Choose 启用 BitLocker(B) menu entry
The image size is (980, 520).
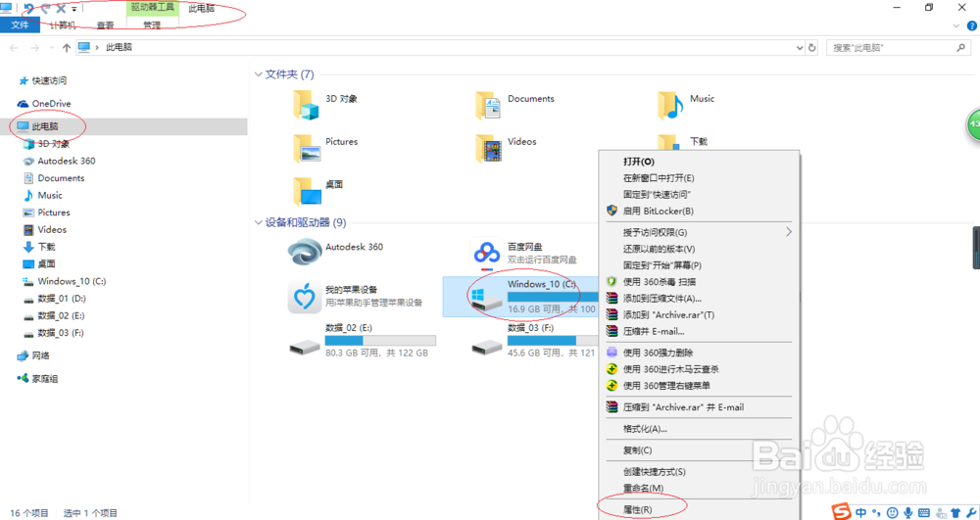(699, 211)
